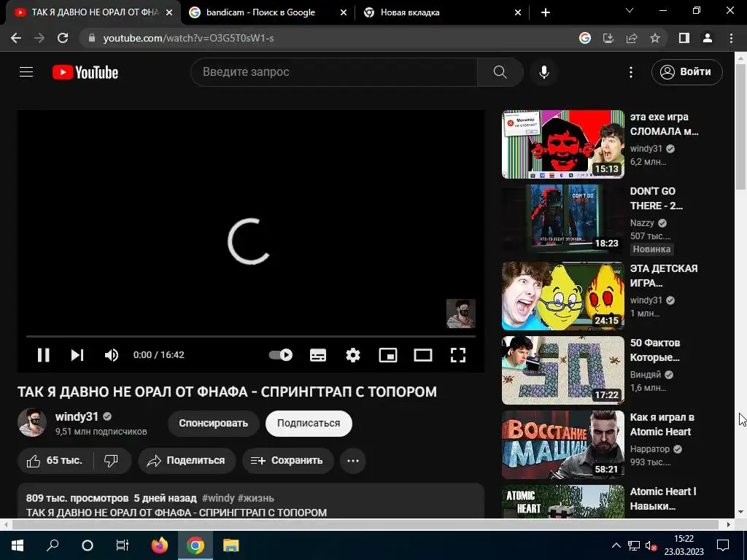Screen dimensions: 747x560
Task: Bookmark this page with star
Action: (655, 38)
